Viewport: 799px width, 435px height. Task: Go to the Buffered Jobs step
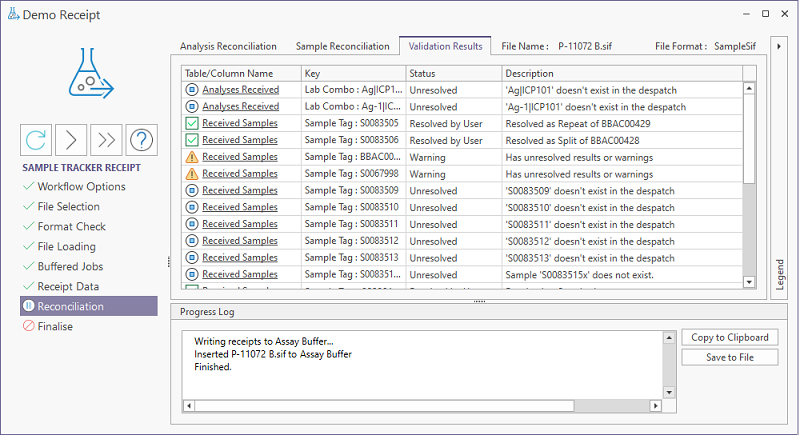(x=70, y=266)
